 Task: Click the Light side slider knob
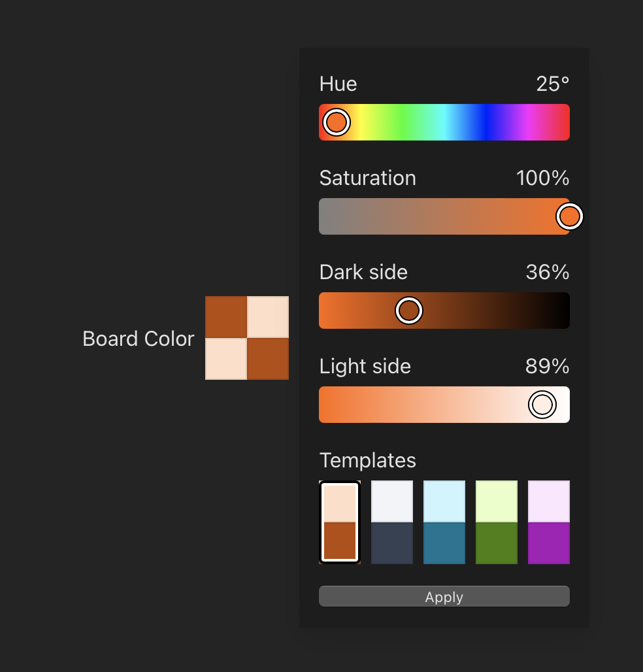[542, 405]
